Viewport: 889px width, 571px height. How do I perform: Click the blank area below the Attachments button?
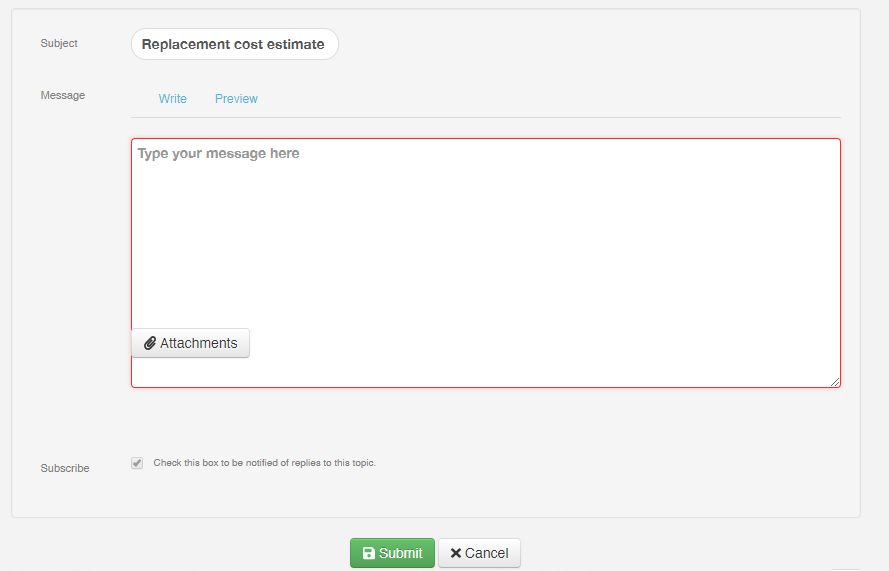pos(190,372)
